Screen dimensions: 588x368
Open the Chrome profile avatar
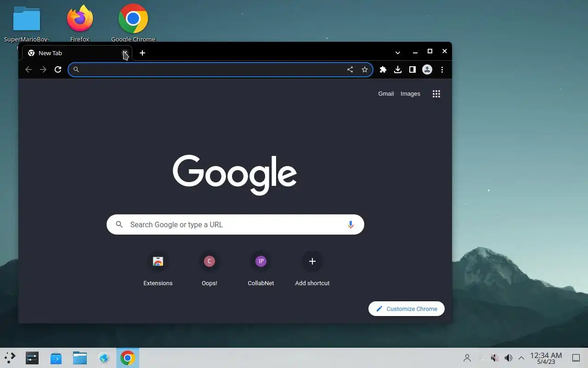[427, 69]
